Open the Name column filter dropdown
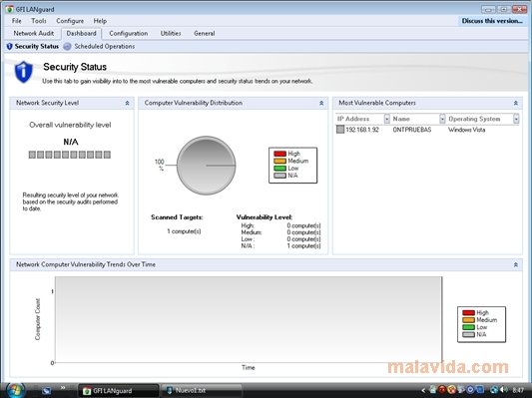Screen dimensions: 532x398 pyautogui.click(x=442, y=119)
